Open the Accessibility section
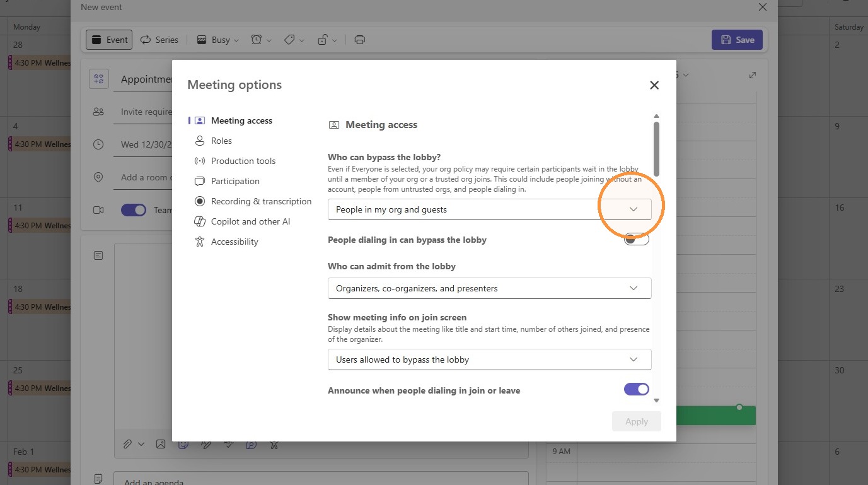The width and height of the screenshot is (868, 485). point(234,242)
